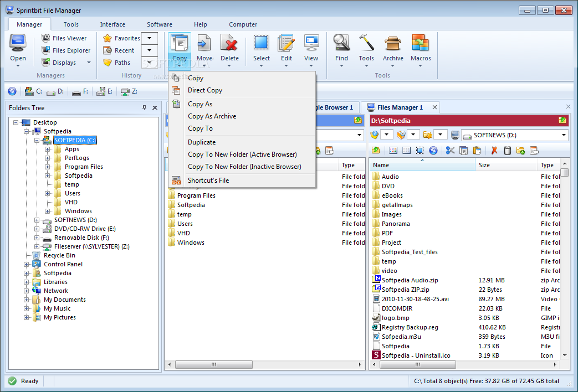Choose Direct Copy from the Copy menu
This screenshot has height=392, width=578.
[x=242, y=90]
